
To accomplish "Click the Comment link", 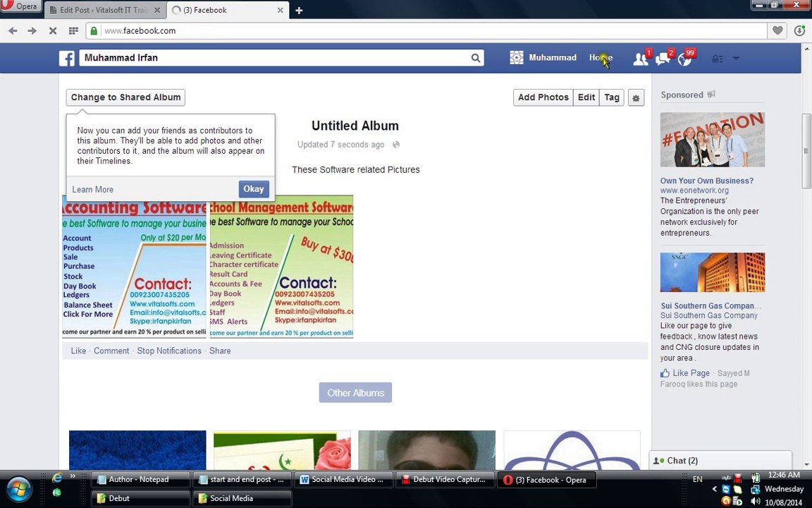I will 111,351.
